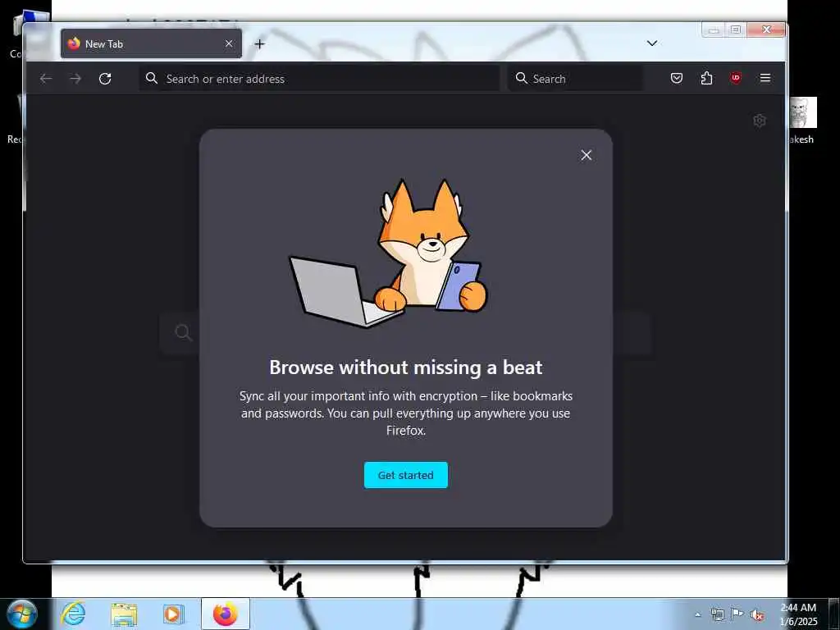840x630 pixels.
Task: Select the Firefox taskbar button
Action: click(x=226, y=614)
